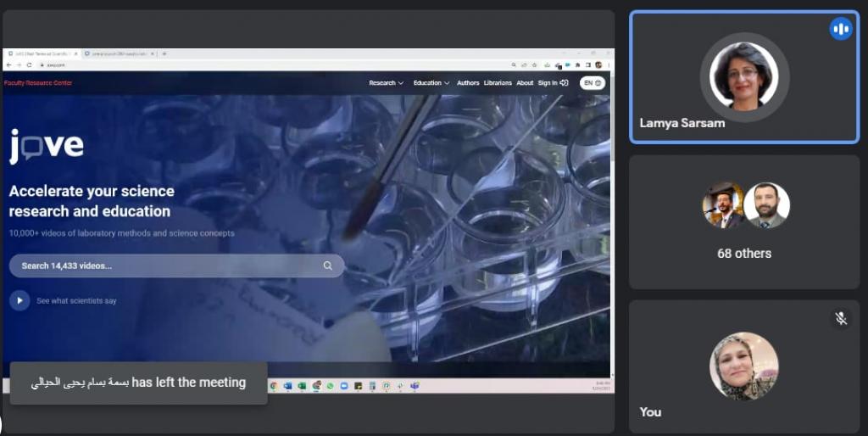Click the muted microphone icon on your tile
Image resolution: width=868 pixels, height=436 pixels.
point(841,318)
